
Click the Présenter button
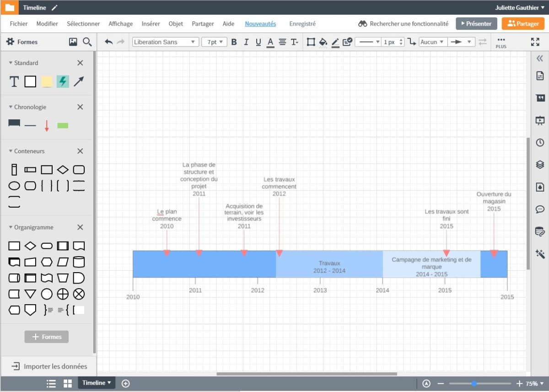pos(476,24)
